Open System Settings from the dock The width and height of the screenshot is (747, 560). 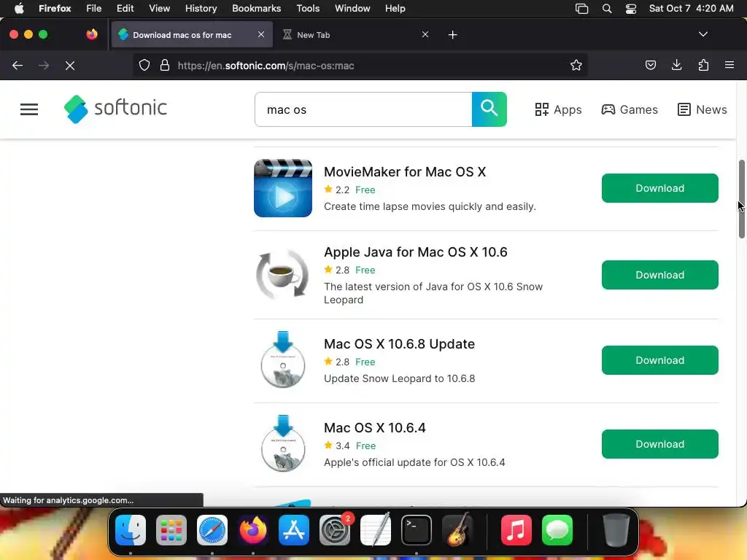[x=335, y=530]
